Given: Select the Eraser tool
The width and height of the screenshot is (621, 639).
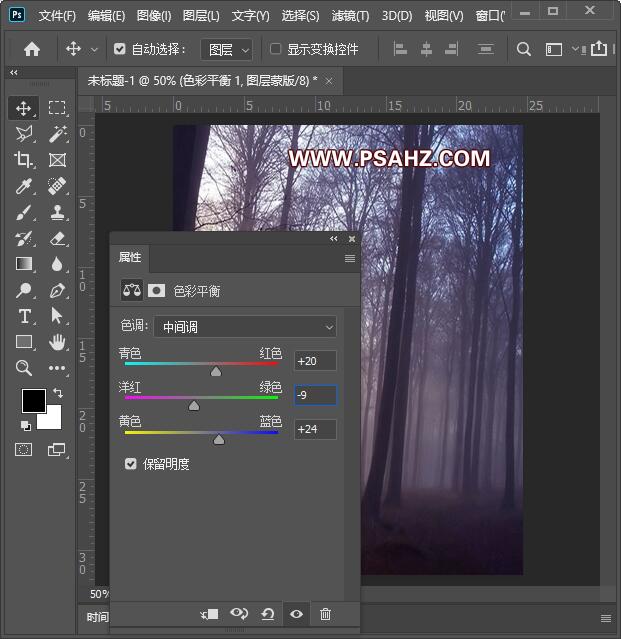Looking at the screenshot, I should [57, 238].
